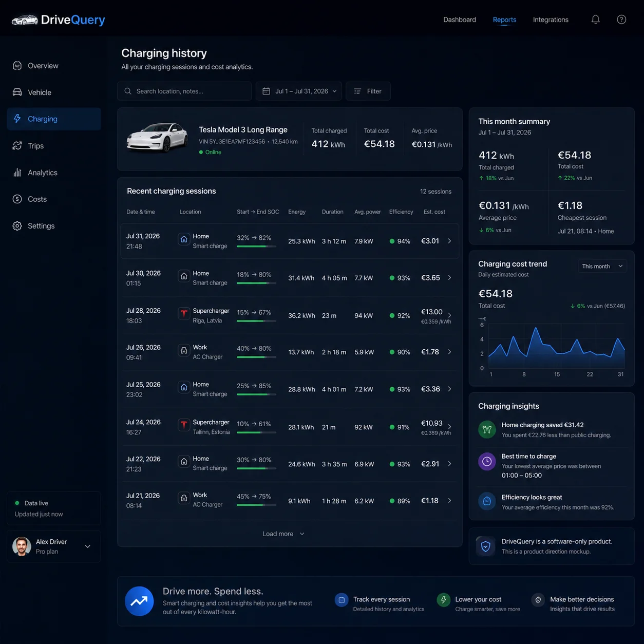Click the calendar icon in date range

(x=266, y=91)
